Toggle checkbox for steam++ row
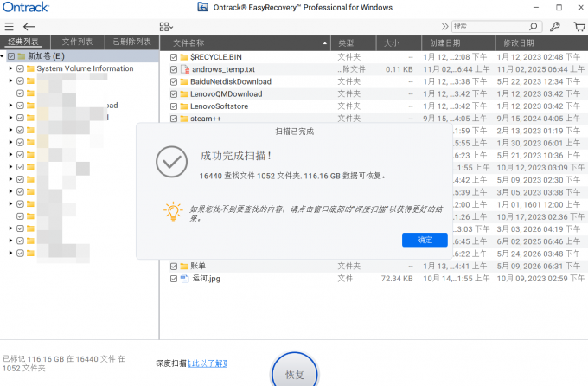Image resolution: width=588 pixels, height=386 pixels. coord(174,119)
